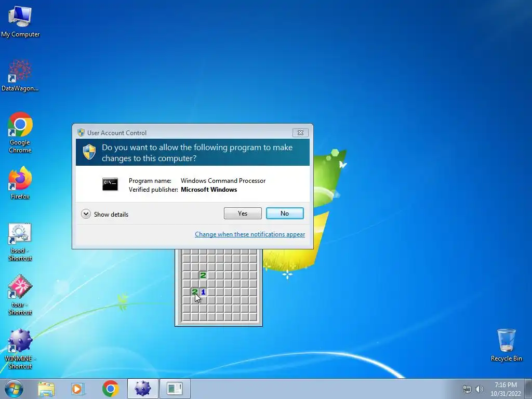532x399 pixels.
Task: Click the green 2 tile above the blue 1
Action: [203, 275]
